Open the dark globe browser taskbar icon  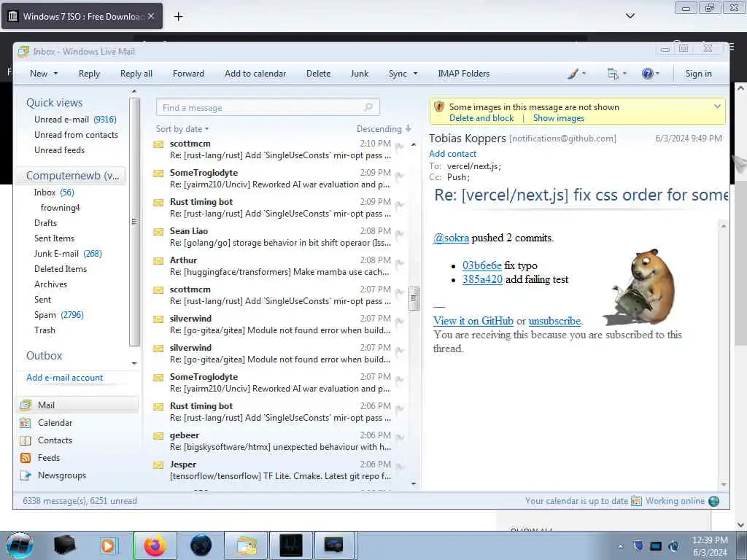coord(201,545)
